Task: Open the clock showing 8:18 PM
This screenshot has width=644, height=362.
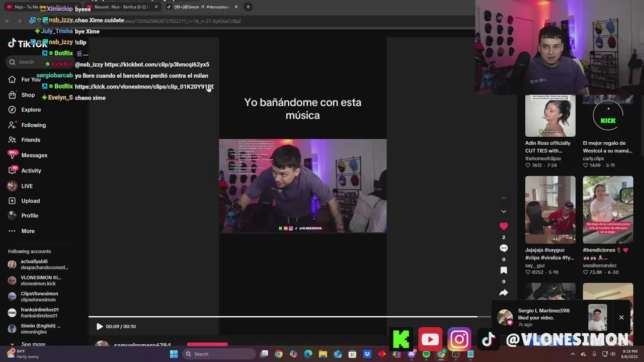Action: 630,354
